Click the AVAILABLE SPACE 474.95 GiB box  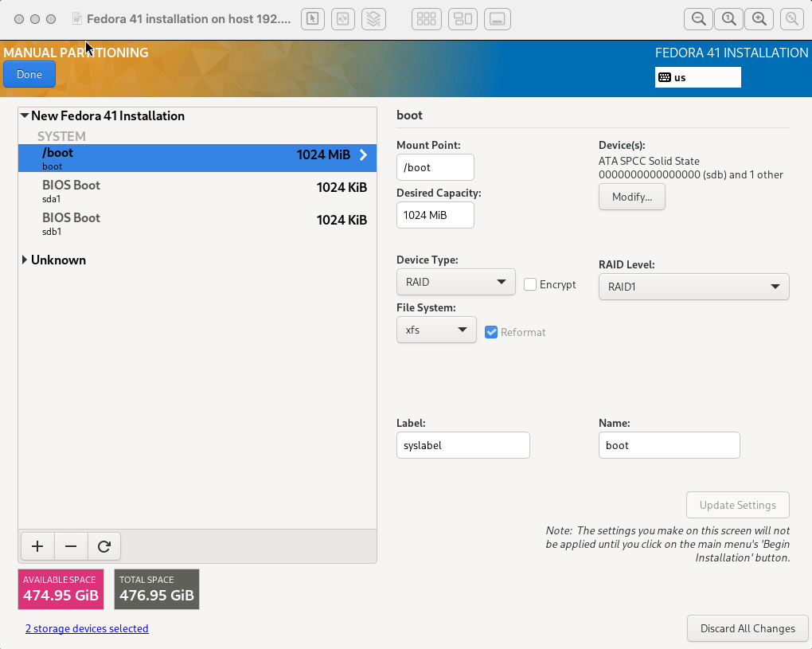[61, 589]
